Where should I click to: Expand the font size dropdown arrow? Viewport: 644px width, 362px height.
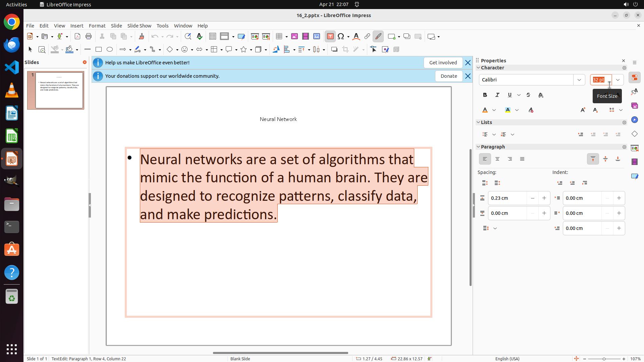618,80
